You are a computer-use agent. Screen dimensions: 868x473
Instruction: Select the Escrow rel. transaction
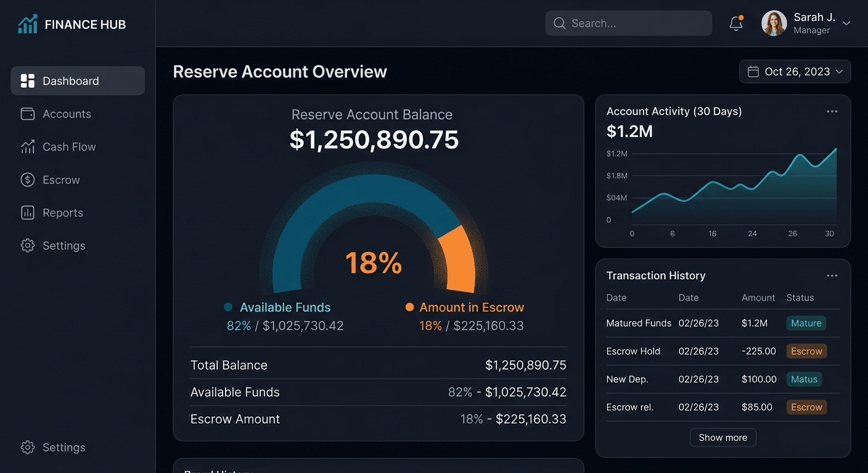[723, 407]
